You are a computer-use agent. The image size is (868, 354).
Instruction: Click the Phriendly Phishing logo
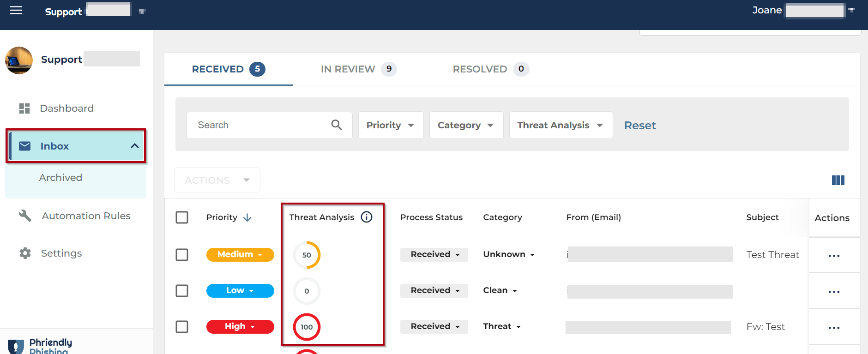tap(40, 346)
